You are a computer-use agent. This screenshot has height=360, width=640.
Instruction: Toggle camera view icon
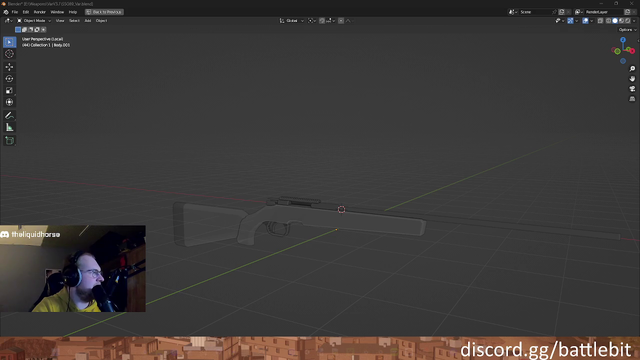(632, 89)
